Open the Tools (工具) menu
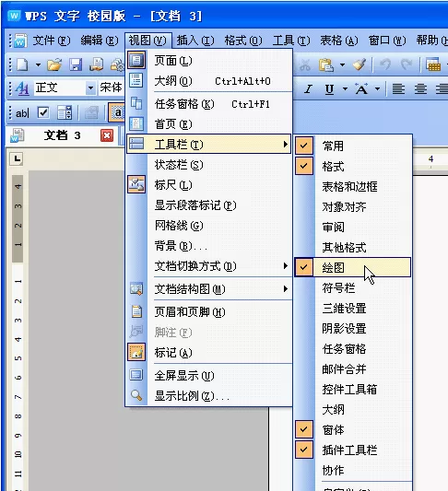This screenshot has height=491, width=448. [x=291, y=41]
